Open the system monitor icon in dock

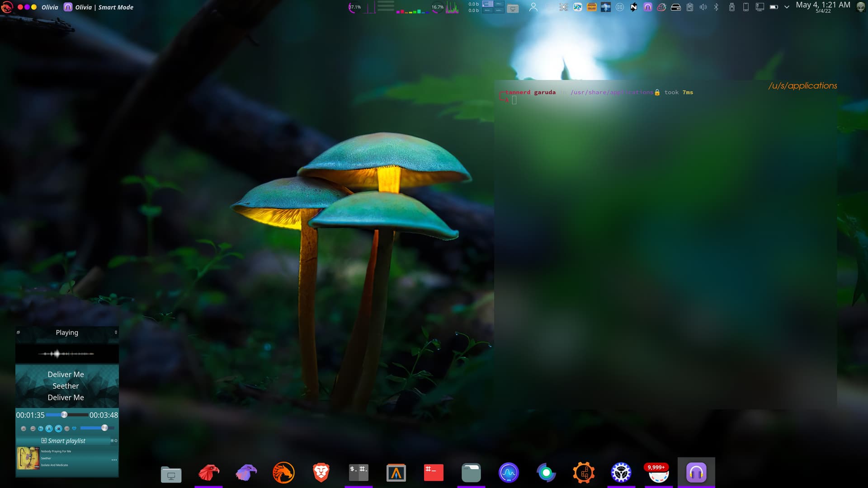tap(509, 473)
